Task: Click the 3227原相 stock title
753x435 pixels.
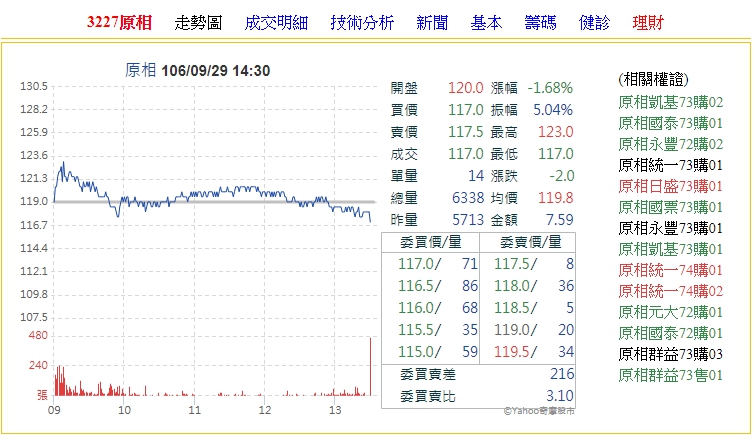Action: pos(120,23)
